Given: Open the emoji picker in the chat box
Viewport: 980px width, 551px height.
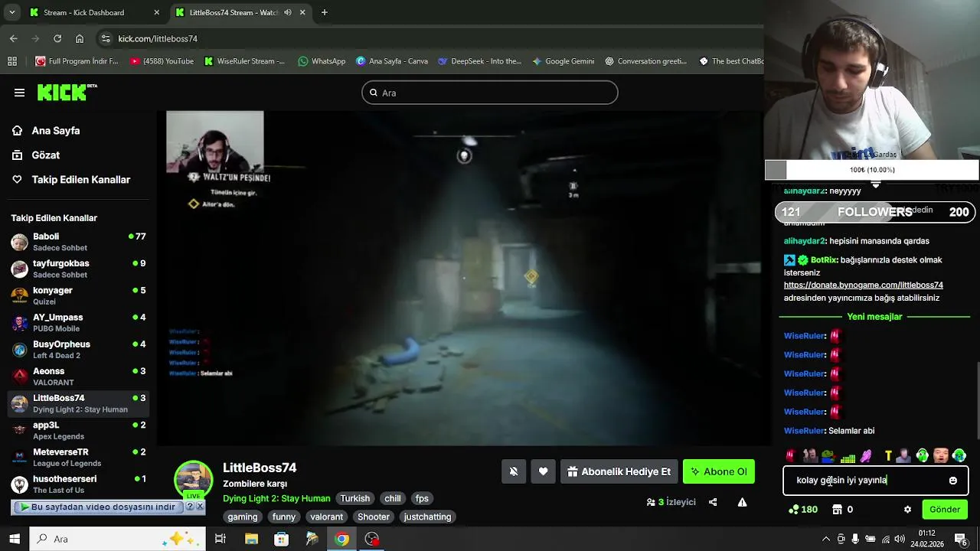Looking at the screenshot, I should (x=953, y=481).
